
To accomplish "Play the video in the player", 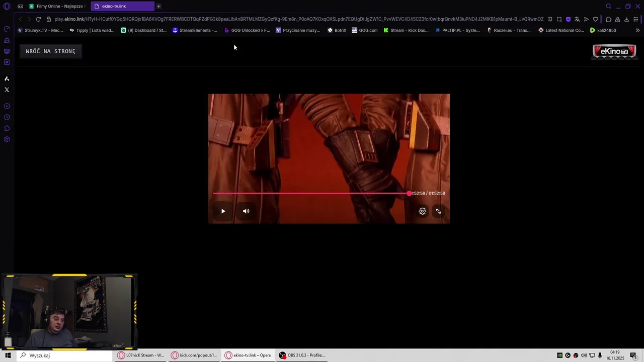I will pyautogui.click(x=223, y=211).
